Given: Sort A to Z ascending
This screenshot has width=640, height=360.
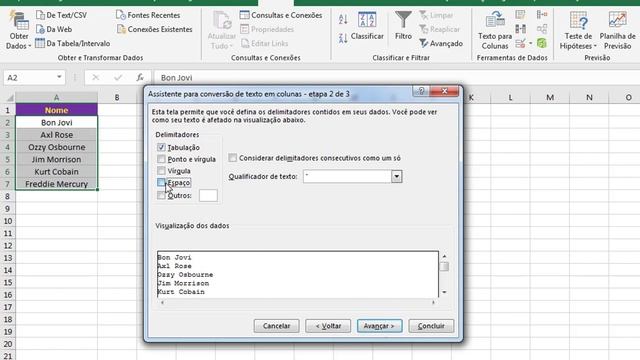Looking at the screenshot, I should 343,19.
